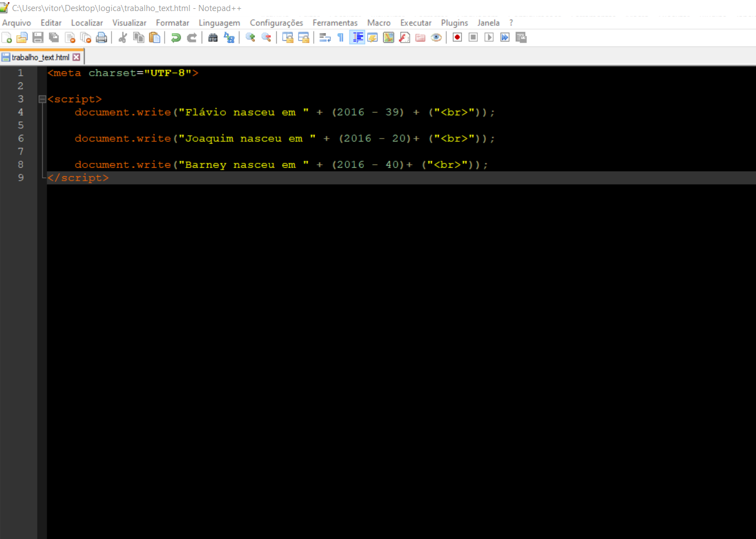Viewport: 756px width, 539px height.
Task: Click the number 40 on line 8
Action: [392, 165]
